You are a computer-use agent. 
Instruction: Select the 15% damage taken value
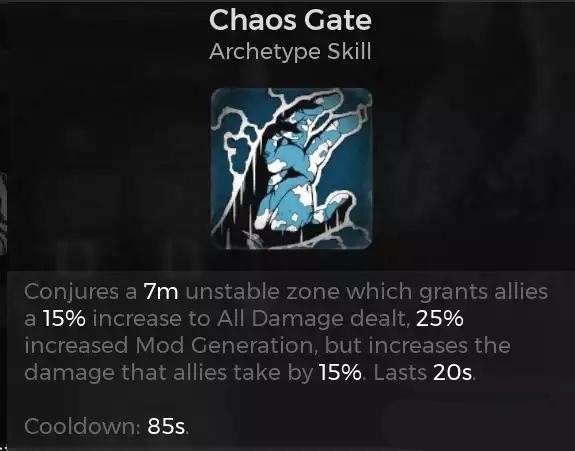(x=340, y=373)
